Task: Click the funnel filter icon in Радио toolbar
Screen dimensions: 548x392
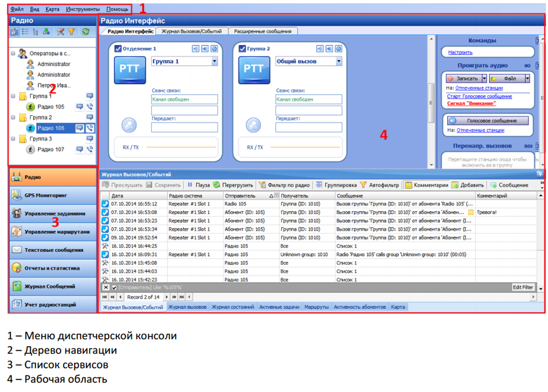Action: pos(72,32)
